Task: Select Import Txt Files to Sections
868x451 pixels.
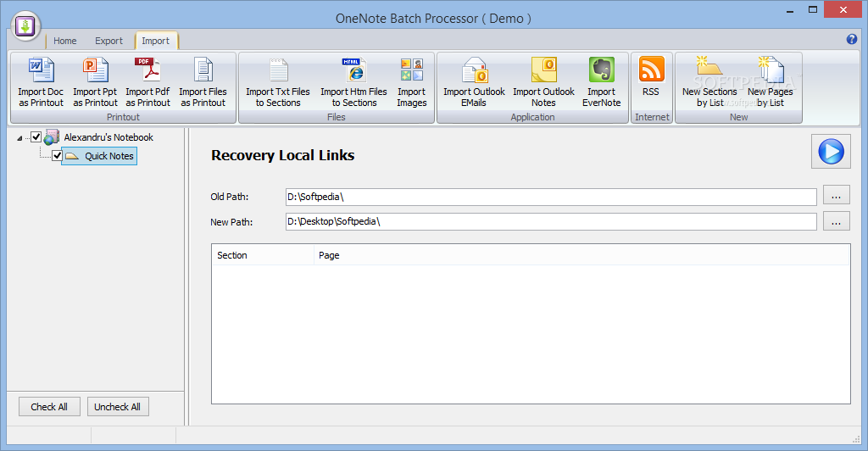Action: pyautogui.click(x=278, y=82)
